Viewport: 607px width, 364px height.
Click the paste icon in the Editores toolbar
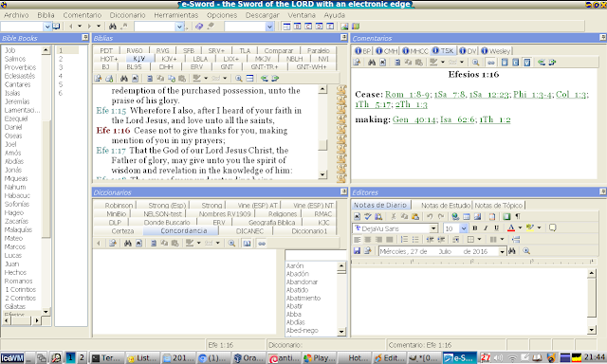click(x=415, y=217)
